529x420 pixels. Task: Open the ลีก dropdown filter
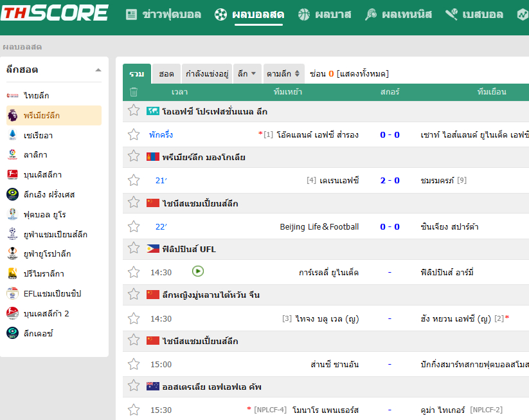[x=247, y=73]
